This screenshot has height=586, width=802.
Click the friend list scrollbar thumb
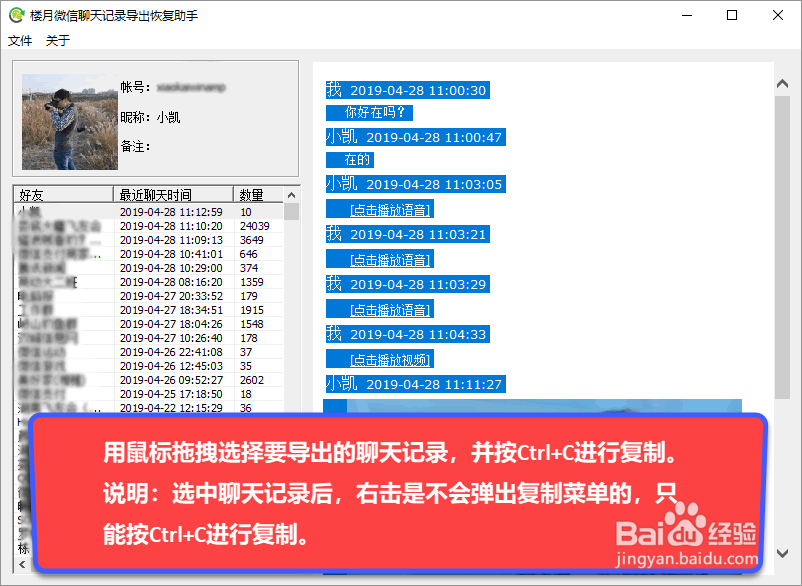[x=292, y=211]
